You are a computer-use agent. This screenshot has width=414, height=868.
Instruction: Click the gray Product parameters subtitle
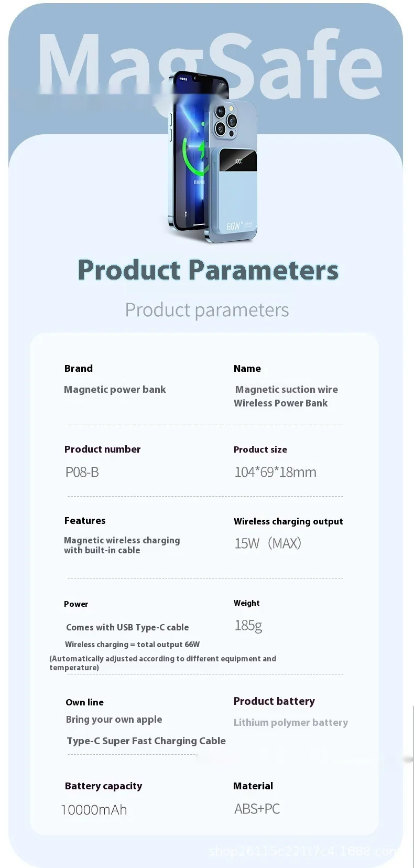pos(206,310)
